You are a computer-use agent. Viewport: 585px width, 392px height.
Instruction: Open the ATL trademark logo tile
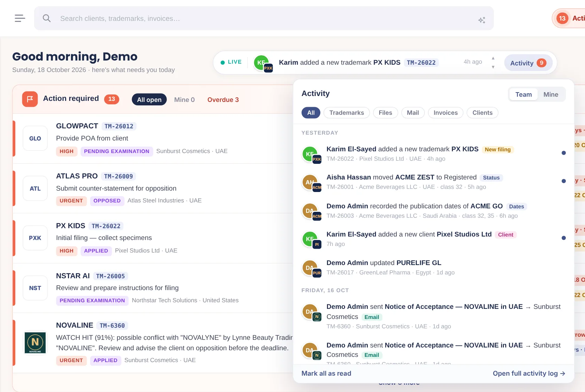click(x=35, y=189)
